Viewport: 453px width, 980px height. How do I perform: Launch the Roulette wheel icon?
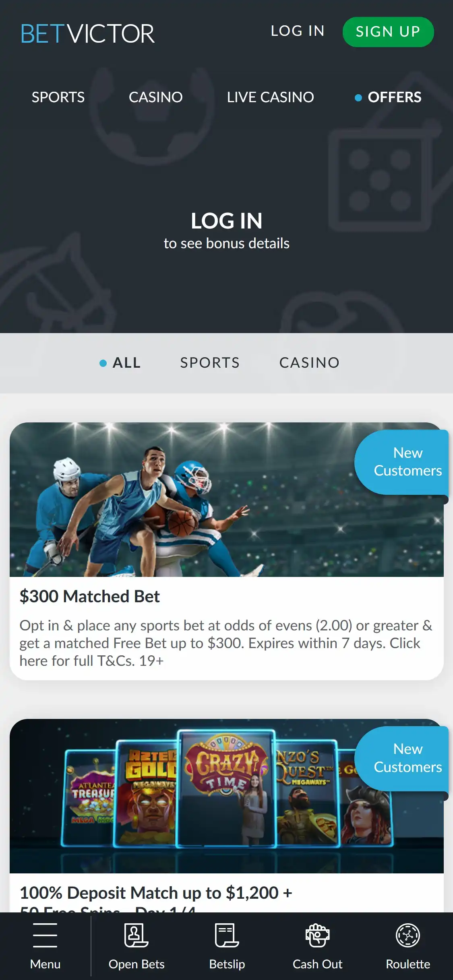408,935
